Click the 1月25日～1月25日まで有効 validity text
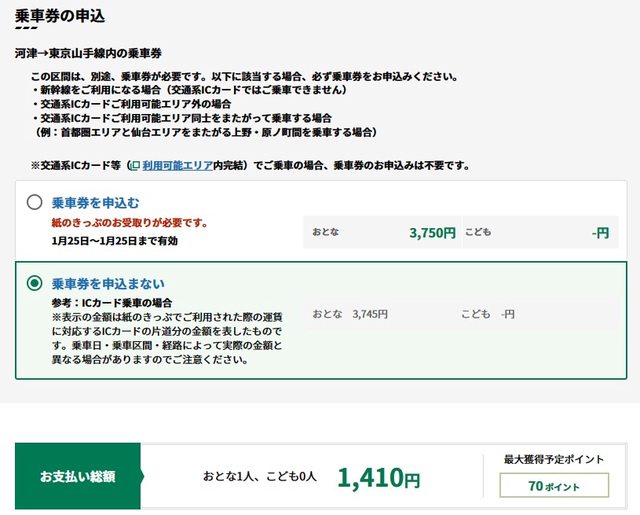 click(x=115, y=241)
